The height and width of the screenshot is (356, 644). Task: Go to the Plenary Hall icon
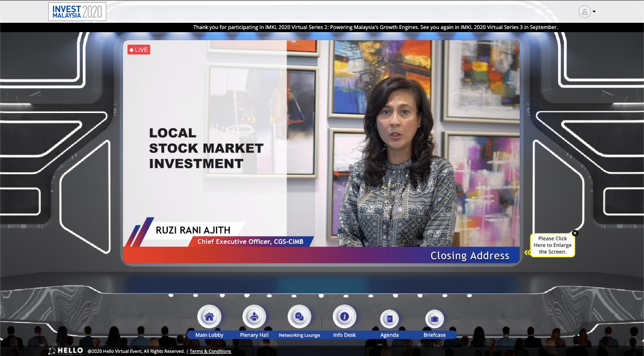coord(254,317)
